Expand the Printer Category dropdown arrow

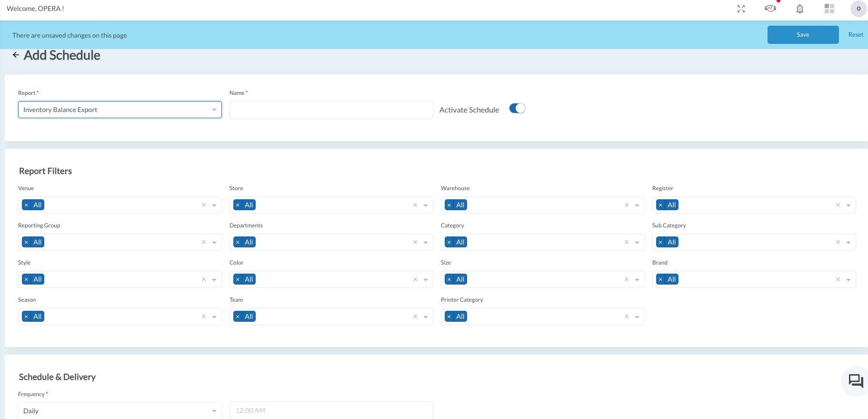click(637, 317)
